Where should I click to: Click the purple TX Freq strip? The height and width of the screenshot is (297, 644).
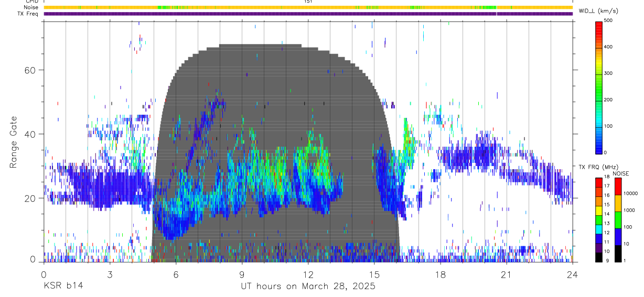[308, 14]
